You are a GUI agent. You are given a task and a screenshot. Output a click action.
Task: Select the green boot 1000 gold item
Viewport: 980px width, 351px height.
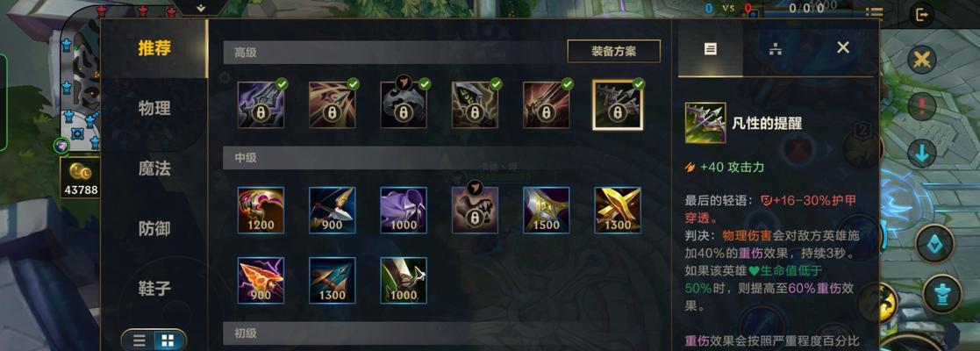pos(404,281)
